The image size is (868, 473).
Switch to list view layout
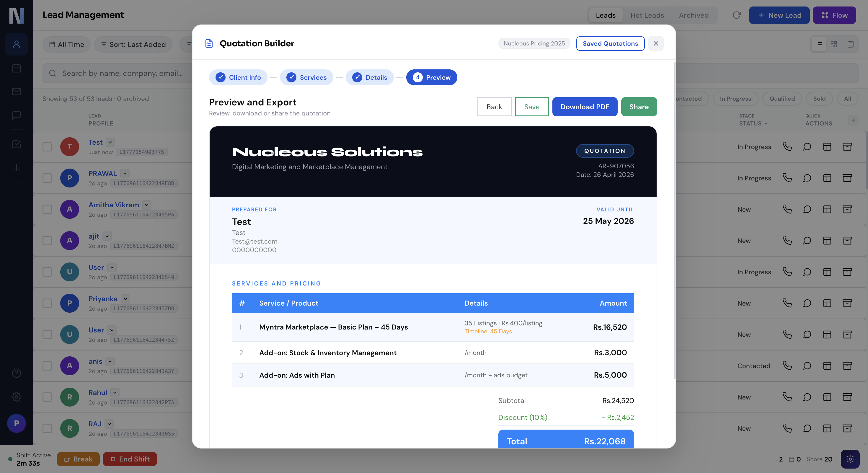(x=820, y=44)
